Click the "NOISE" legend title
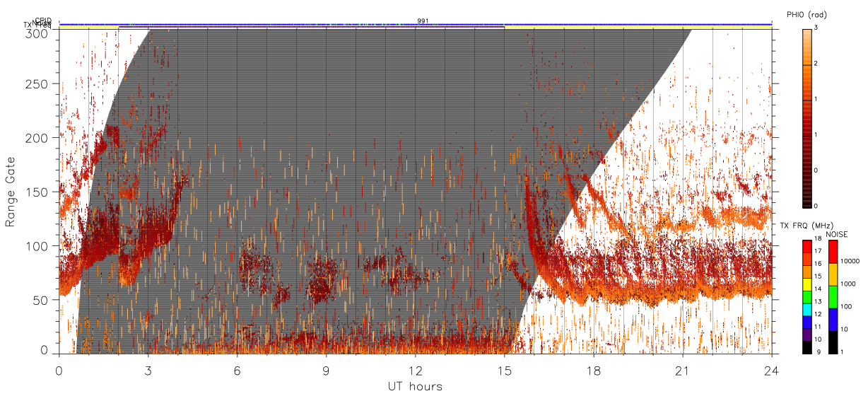The image size is (868, 401). [838, 233]
